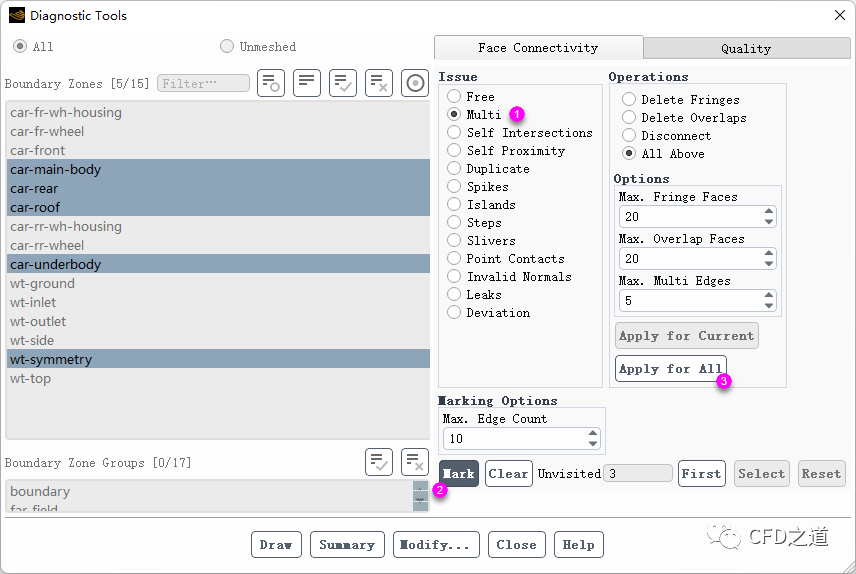This screenshot has width=856, height=574.
Task: Switch to the Quality tab
Action: 745,48
